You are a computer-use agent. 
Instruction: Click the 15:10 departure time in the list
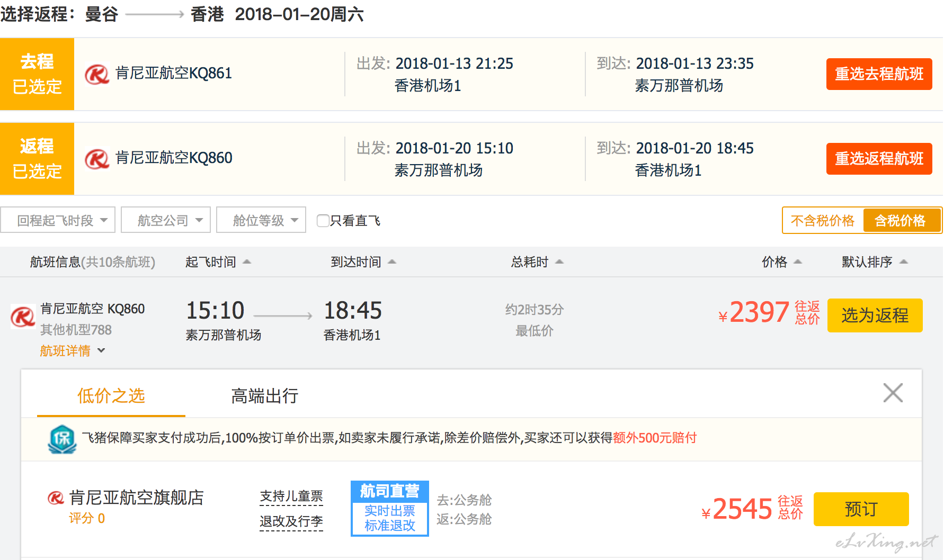point(215,311)
